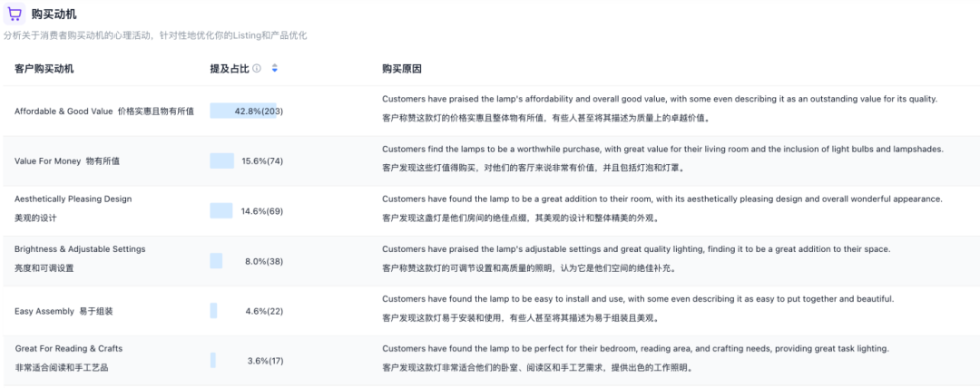Select Great For Reading & Crafts motivation

point(69,349)
